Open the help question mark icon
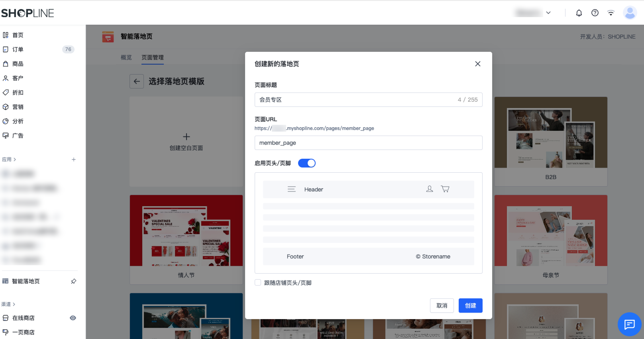The width and height of the screenshot is (644, 339). pos(595,13)
